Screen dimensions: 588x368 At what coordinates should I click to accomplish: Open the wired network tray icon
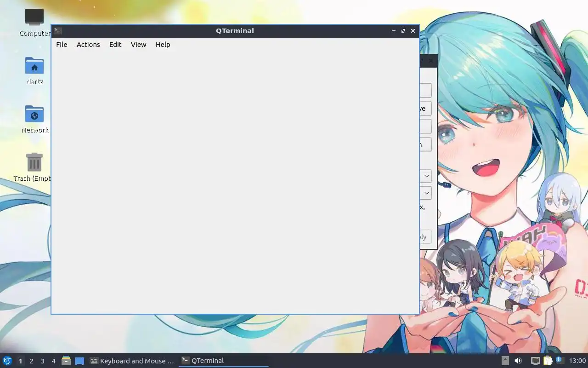pos(535,361)
